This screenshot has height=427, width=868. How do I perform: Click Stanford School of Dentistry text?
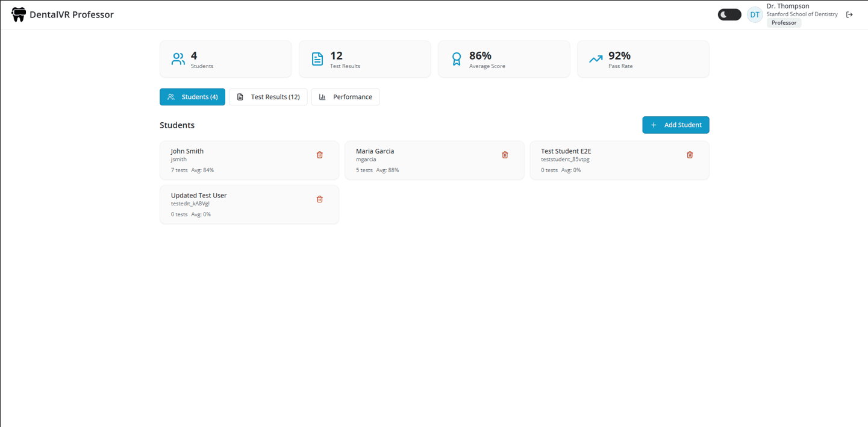[802, 14]
